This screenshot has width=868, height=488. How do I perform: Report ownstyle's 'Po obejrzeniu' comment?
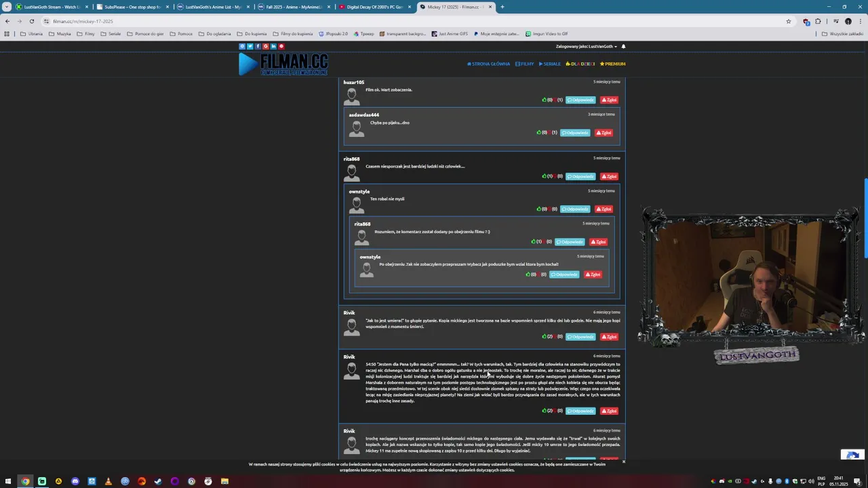[x=593, y=274]
